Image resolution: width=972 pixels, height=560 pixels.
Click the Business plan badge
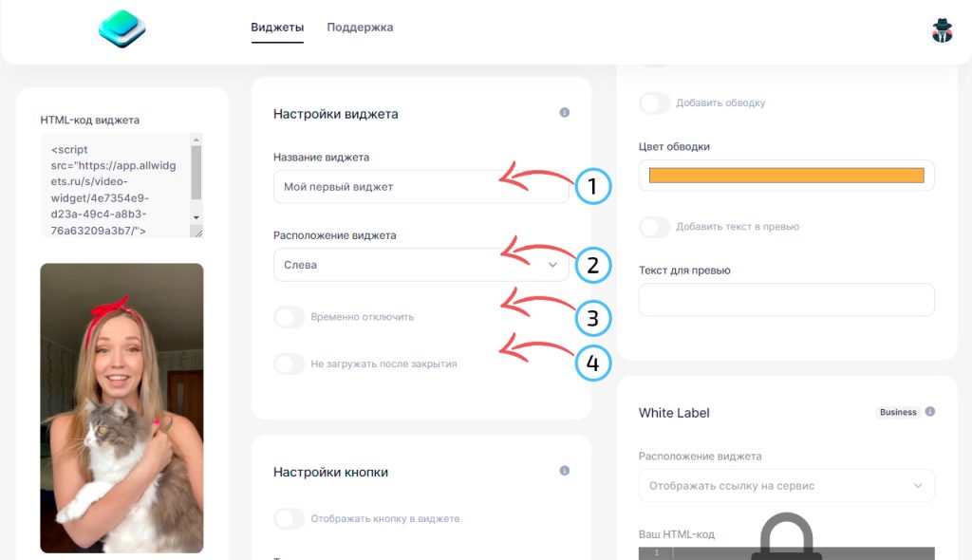click(898, 412)
